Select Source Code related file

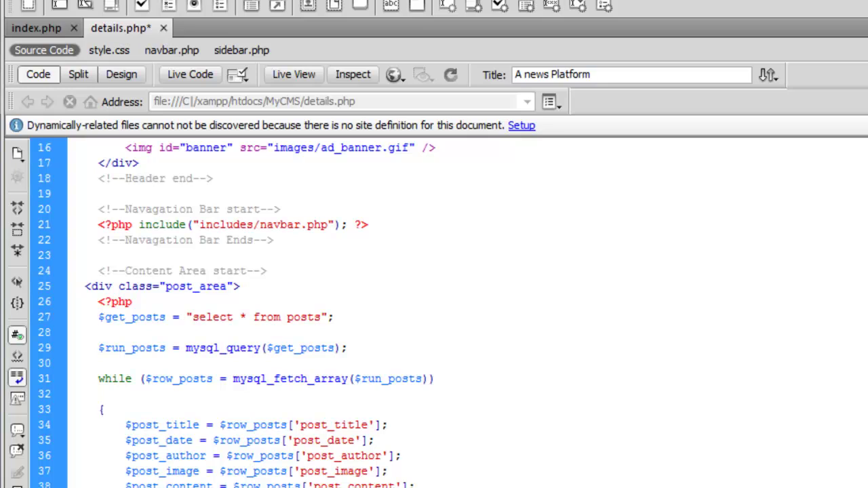pyautogui.click(x=43, y=50)
